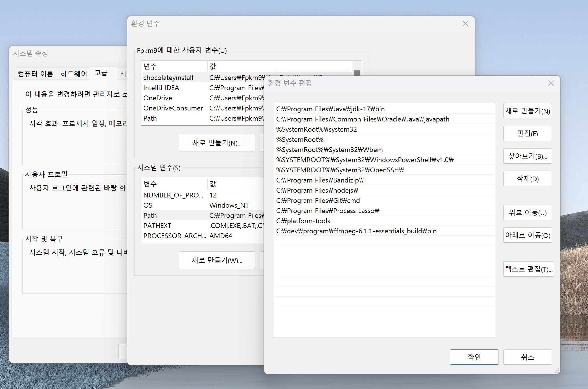The width and height of the screenshot is (588, 389).
Task: Select the ffmpeg-6.1.1-essentials_build\bin entry
Action: coord(356,231)
